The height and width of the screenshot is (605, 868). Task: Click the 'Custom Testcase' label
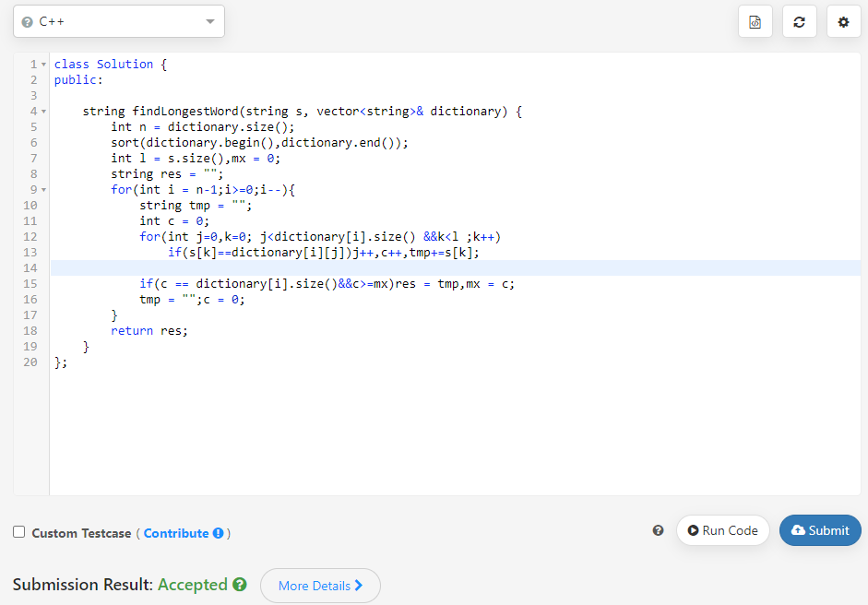81,533
